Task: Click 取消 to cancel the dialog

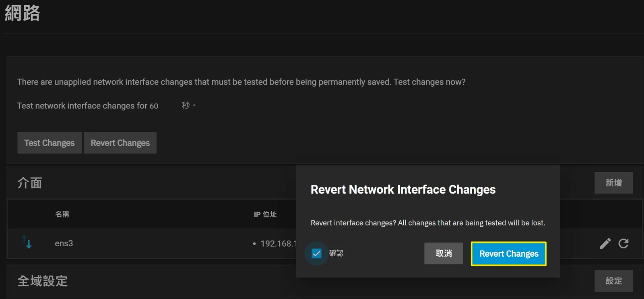Action: click(444, 253)
